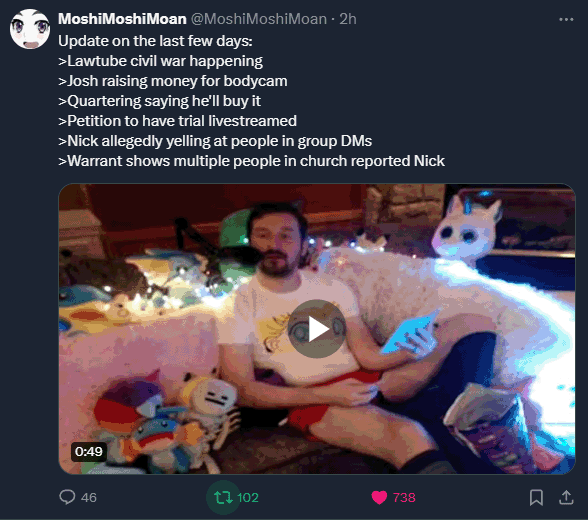Bookmark this post
Viewport: 588px width, 520px height.
point(536,498)
